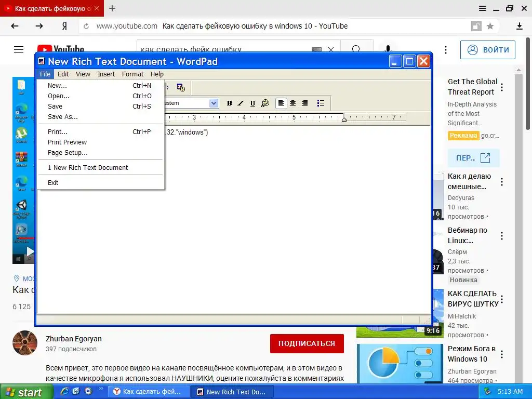Toggle bullet list in WordPad
The image size is (532, 399).
tap(321, 103)
